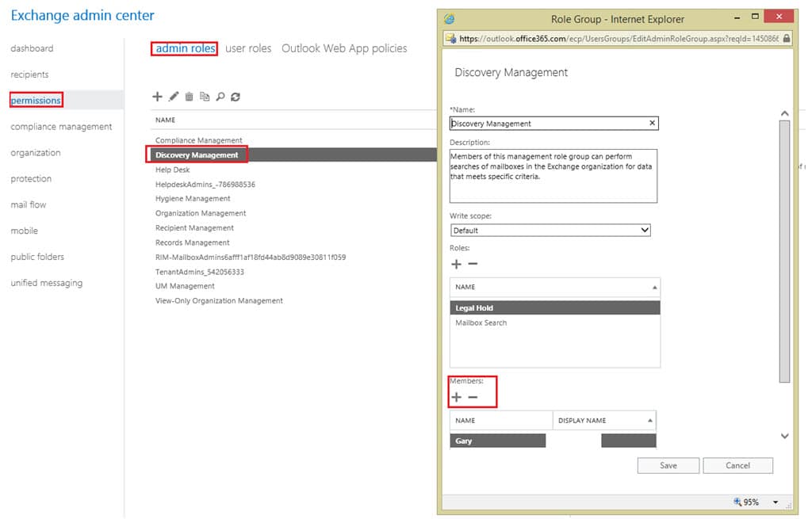Screen dimensions: 812x519
Task: Create a new role group with the plus icon
Action: [x=157, y=96]
